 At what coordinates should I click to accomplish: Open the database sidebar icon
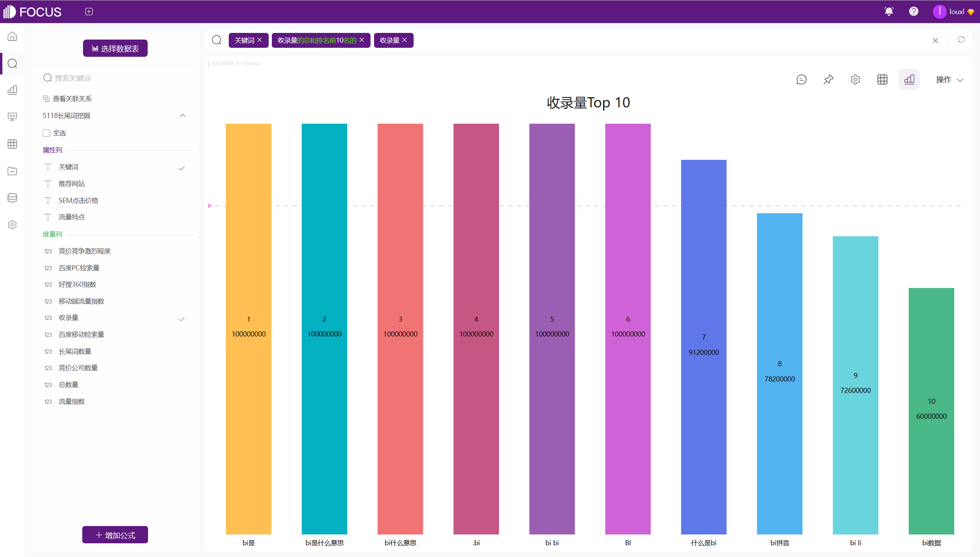(x=12, y=197)
